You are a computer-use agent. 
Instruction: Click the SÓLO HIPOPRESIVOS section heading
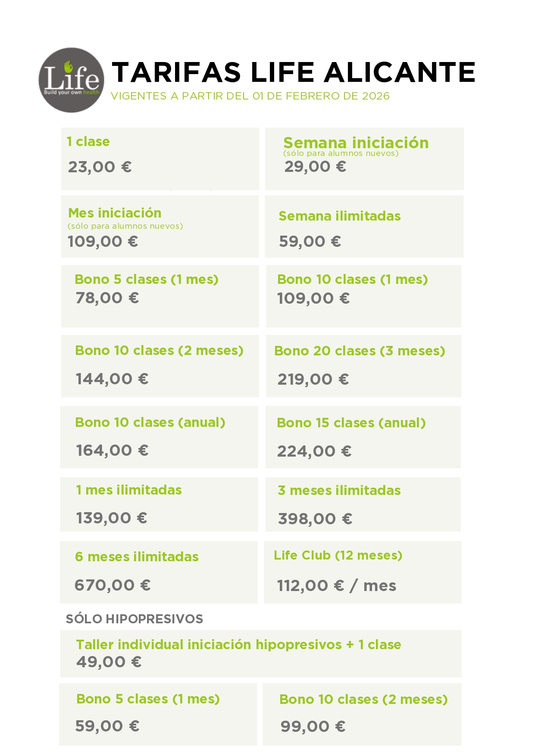pos(135,619)
